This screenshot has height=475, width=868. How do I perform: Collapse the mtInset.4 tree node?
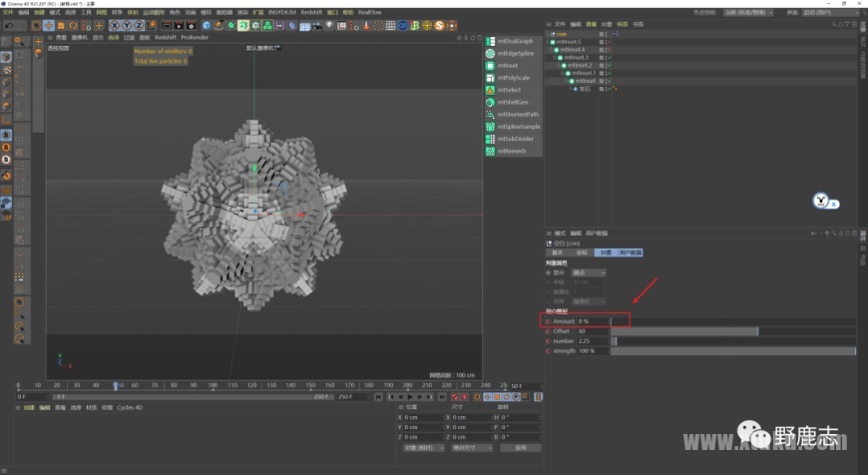tap(552, 49)
